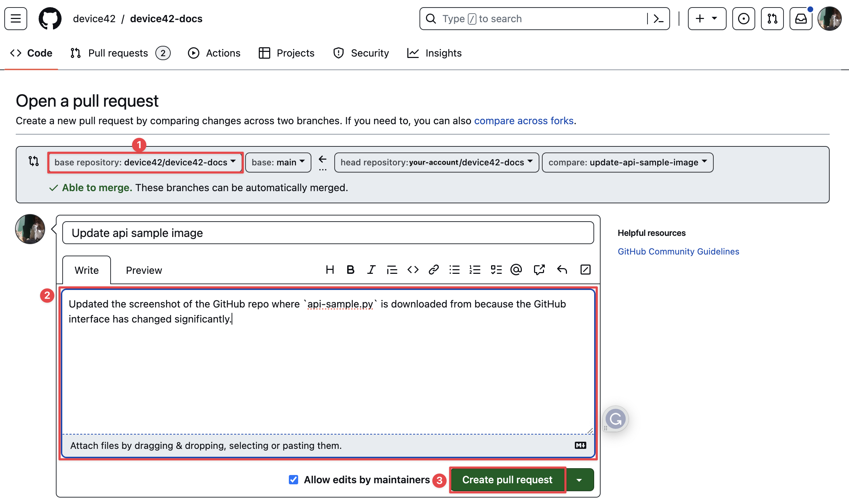Open the hamburger navigation menu

16,19
